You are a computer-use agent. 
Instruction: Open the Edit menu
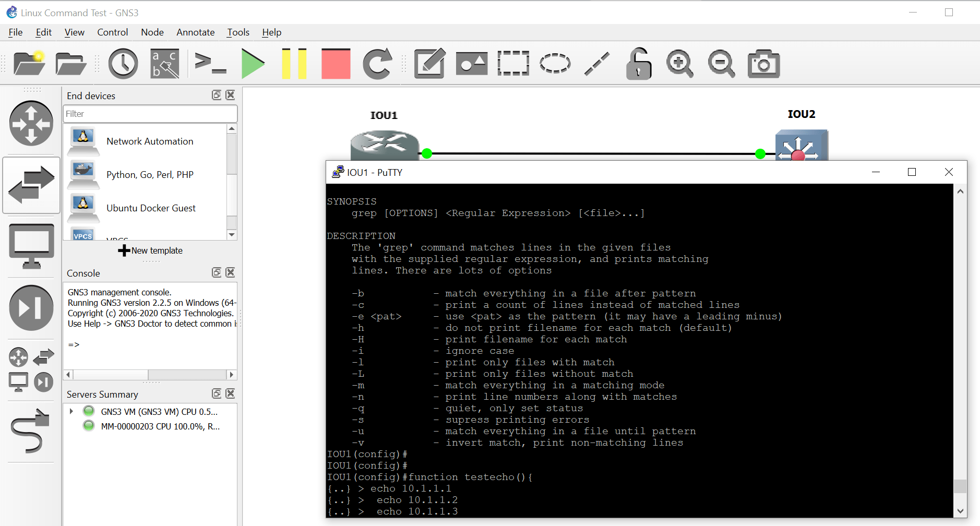(x=44, y=32)
